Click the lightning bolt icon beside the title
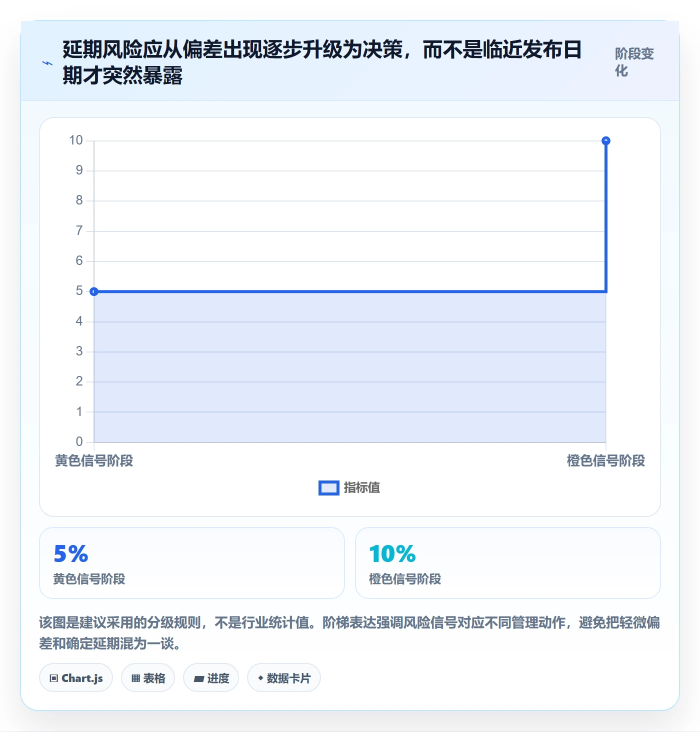The image size is (700, 732). point(47,63)
